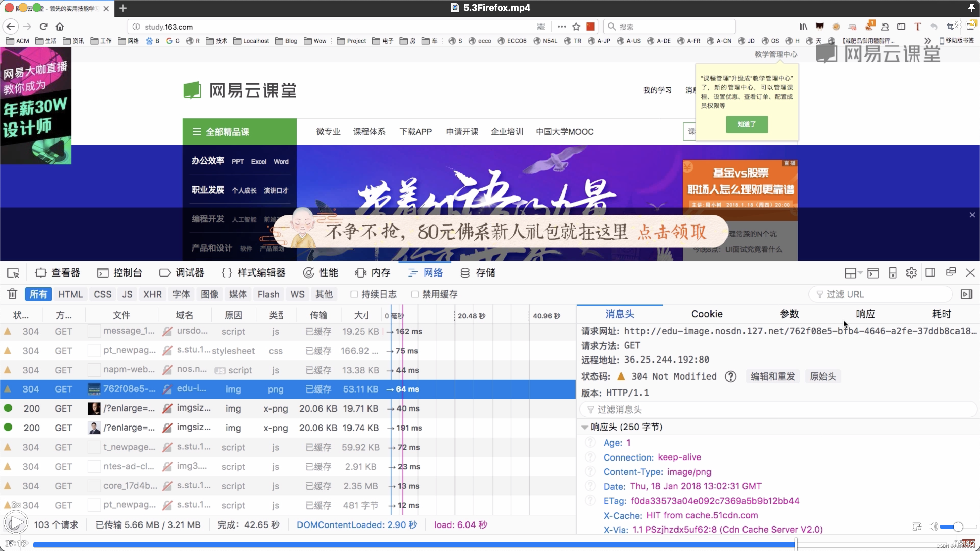Open the 办公效率 category
The image size is (980, 551).
tap(208, 161)
